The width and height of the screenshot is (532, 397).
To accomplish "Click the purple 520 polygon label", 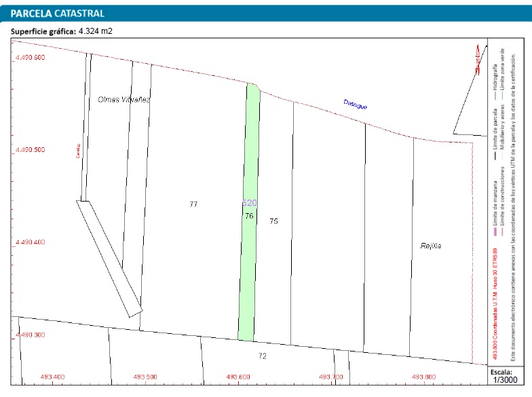I will (249, 203).
